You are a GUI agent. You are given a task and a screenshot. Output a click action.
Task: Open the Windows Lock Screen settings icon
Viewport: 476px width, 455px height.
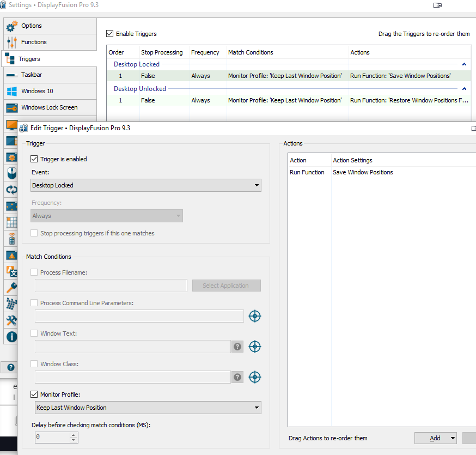[x=12, y=107]
